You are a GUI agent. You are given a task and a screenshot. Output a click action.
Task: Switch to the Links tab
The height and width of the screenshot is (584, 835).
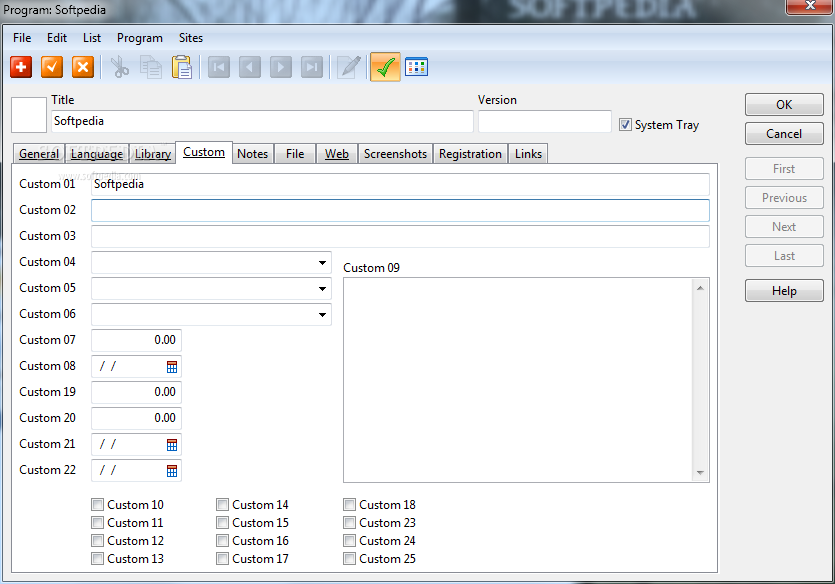point(528,154)
